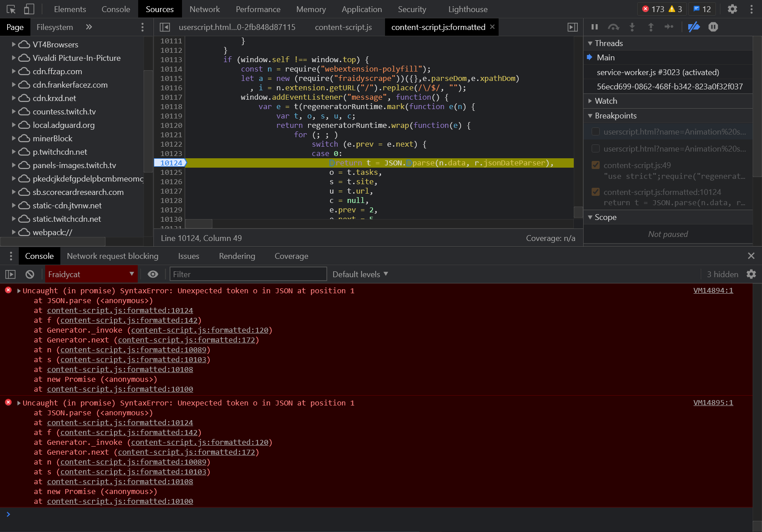Pause script execution button
Screen dimensions: 762x532
pyautogui.click(x=595, y=27)
